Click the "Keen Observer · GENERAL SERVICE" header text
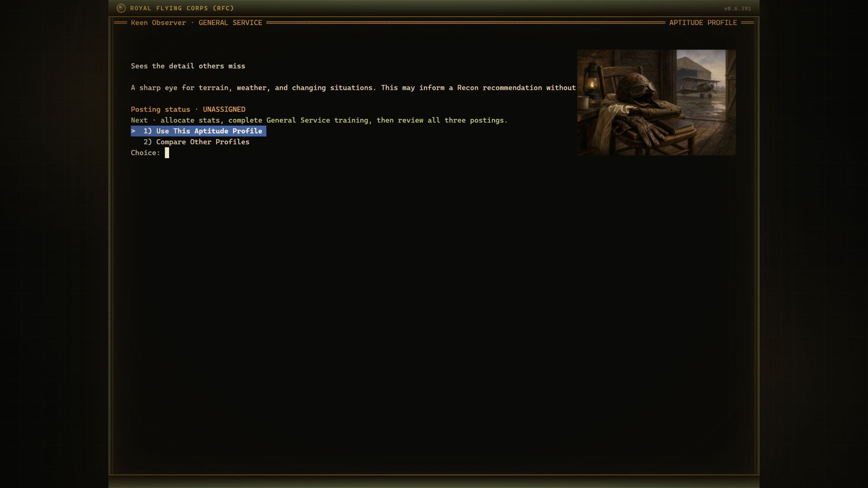Screen dimensions: 868x488 [x=197, y=23]
